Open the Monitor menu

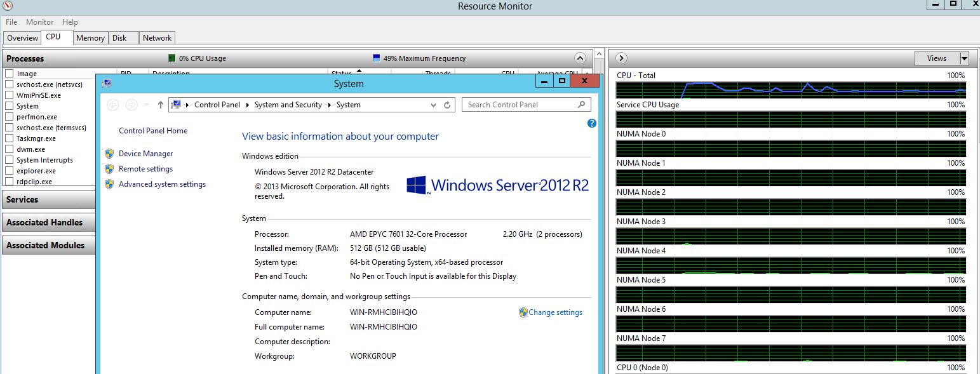(x=39, y=22)
